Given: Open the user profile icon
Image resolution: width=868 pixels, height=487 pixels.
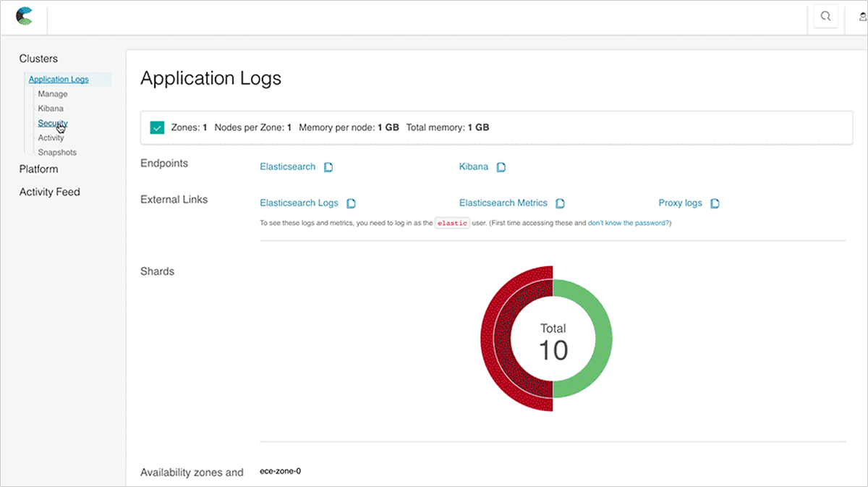Looking at the screenshot, I should pos(862,17).
